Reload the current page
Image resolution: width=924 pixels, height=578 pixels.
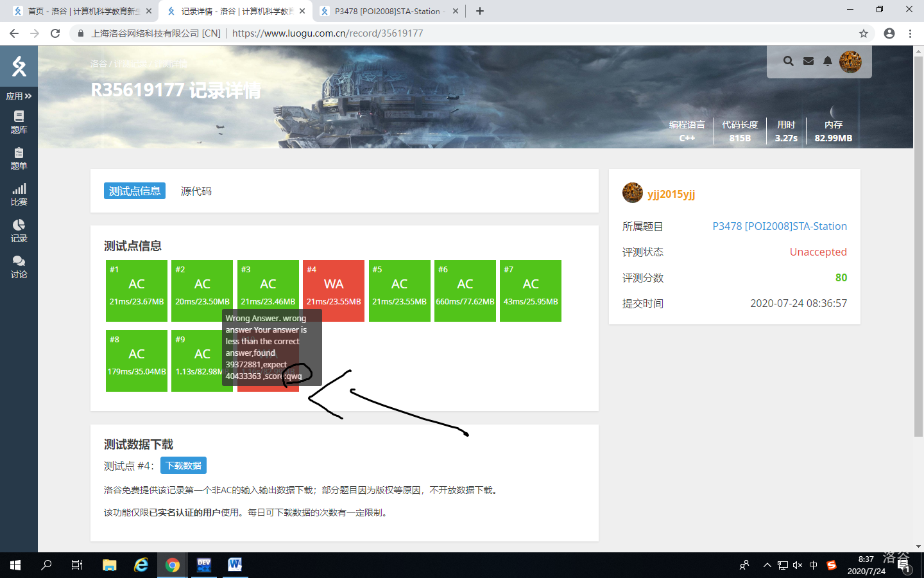pyautogui.click(x=55, y=33)
